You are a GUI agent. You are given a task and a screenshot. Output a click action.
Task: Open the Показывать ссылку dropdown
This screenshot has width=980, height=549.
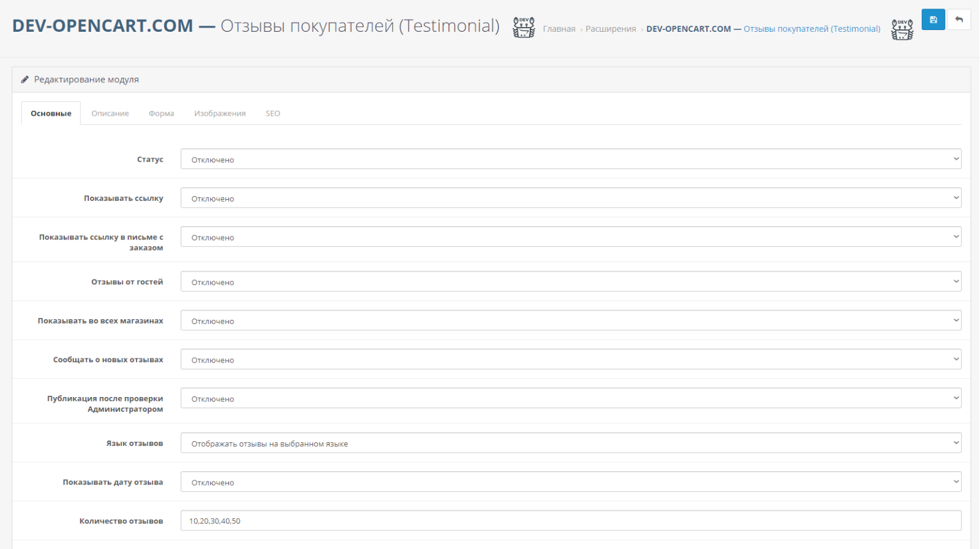tap(571, 198)
